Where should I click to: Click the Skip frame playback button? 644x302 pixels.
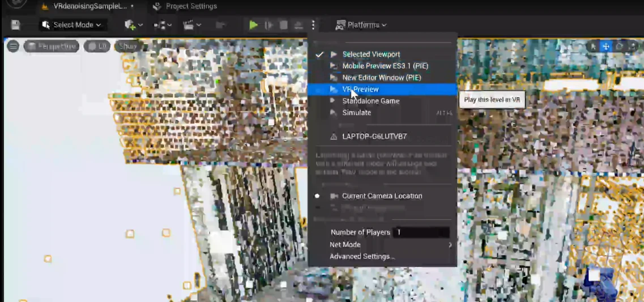[x=268, y=25]
